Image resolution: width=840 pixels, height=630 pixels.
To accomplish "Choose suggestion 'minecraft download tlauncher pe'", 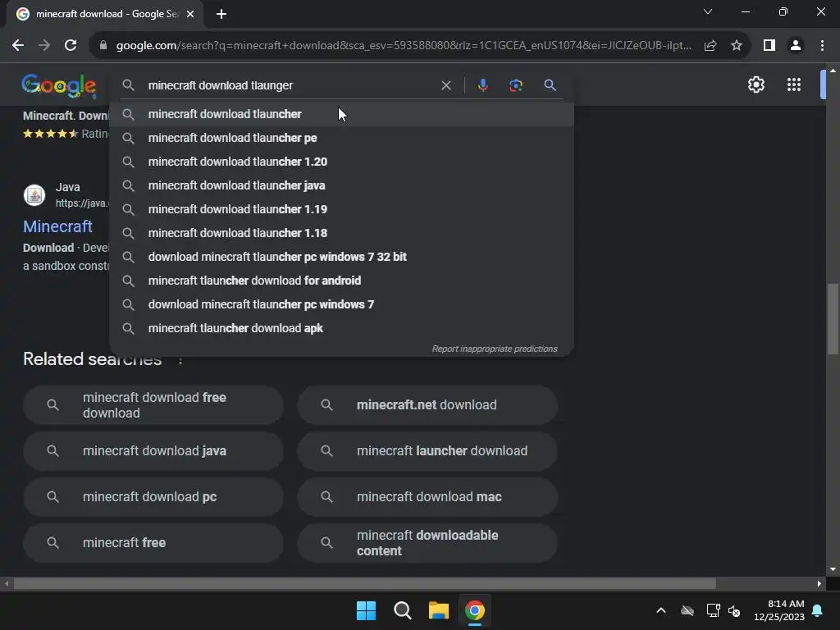I will tap(342, 138).
